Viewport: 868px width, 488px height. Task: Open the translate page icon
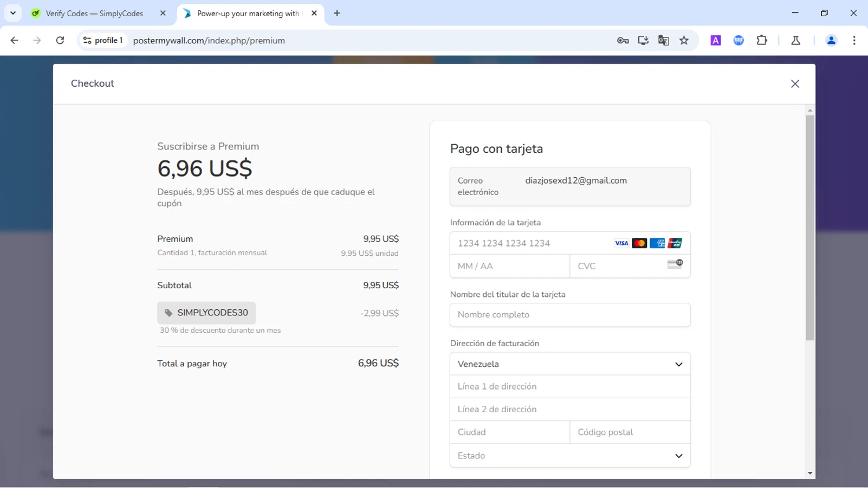663,41
